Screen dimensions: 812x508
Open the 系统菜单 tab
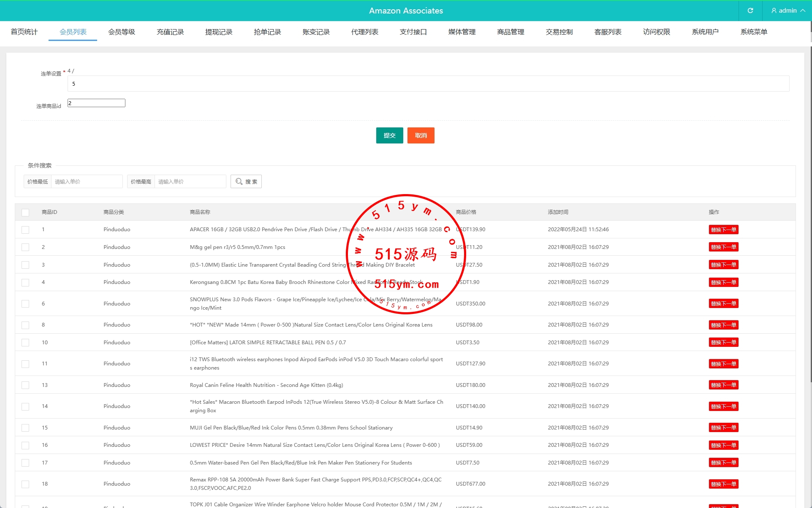[753, 32]
